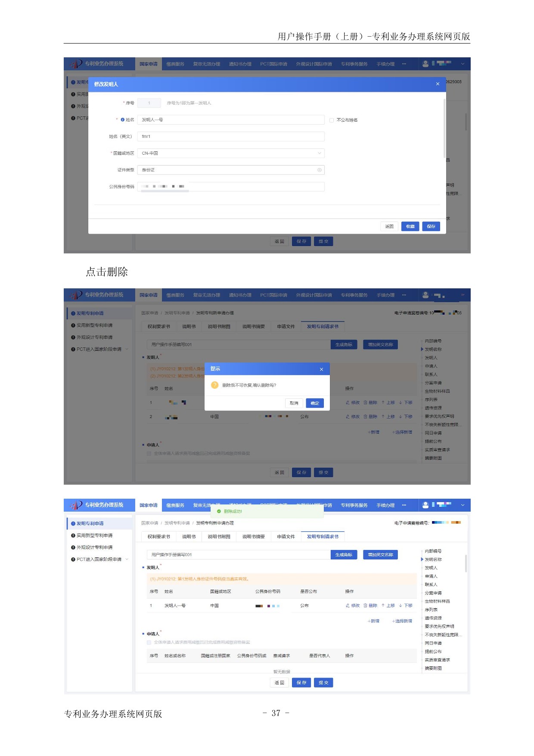Viewport: 534px width, 756px height.
Task: Close the 修改发明人 dialog with X
Action: click(438, 84)
